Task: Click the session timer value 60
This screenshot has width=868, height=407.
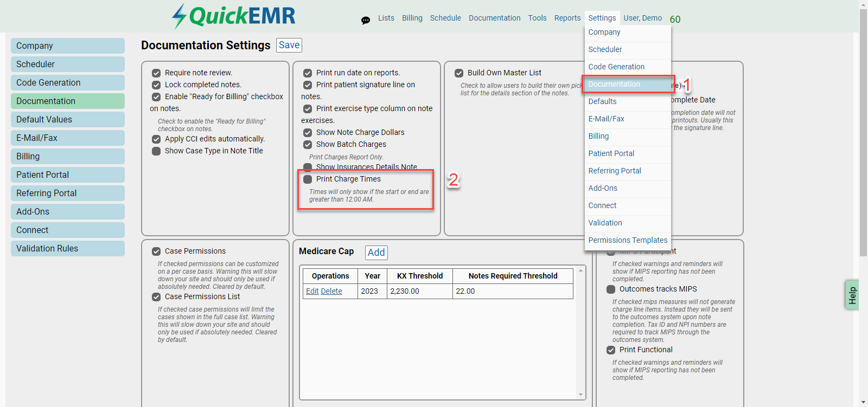Action: (x=675, y=20)
